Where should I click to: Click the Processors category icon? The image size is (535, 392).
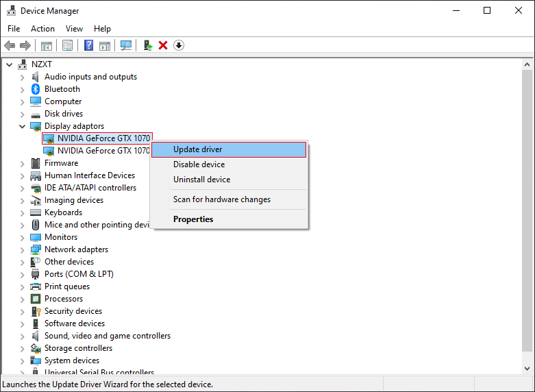point(36,299)
